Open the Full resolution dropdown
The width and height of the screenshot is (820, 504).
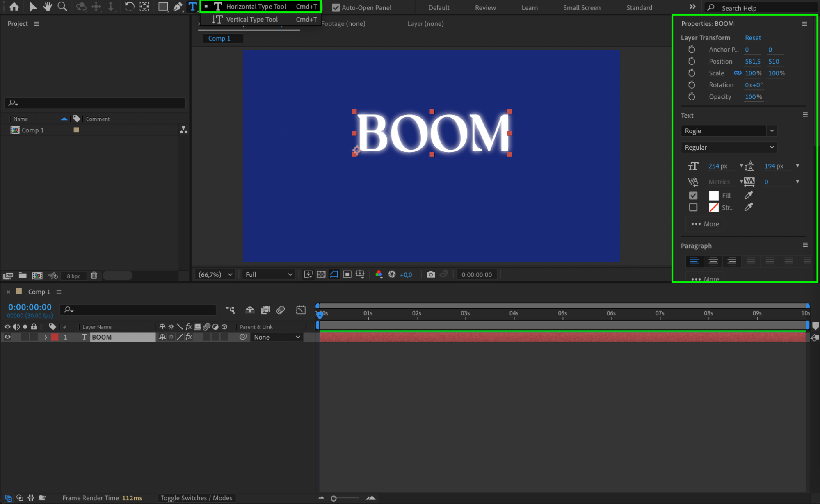point(269,274)
